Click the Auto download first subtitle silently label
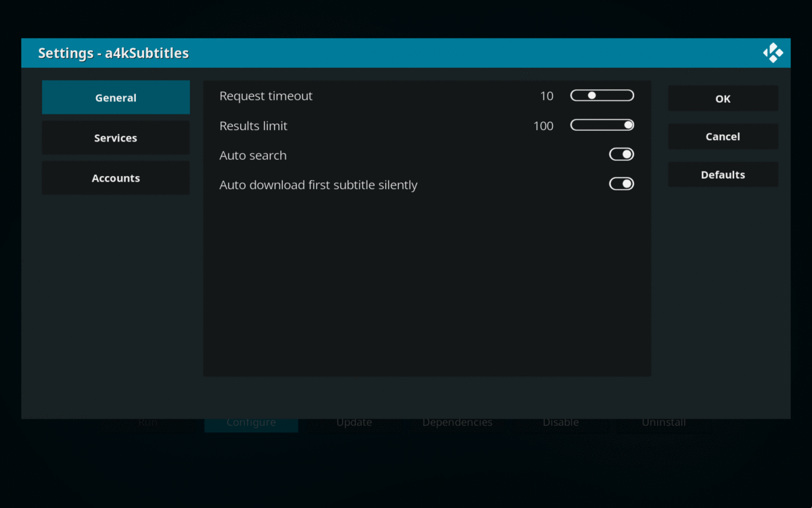The image size is (812, 508). (318, 185)
